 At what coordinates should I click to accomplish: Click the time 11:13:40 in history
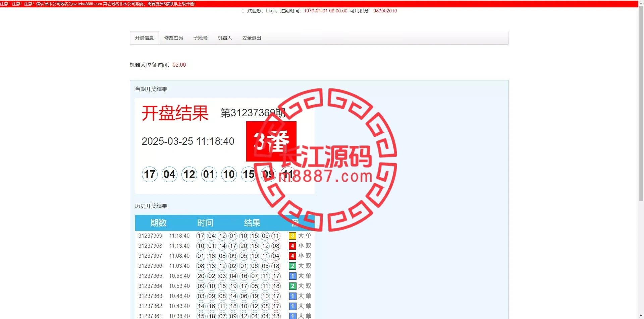point(179,246)
